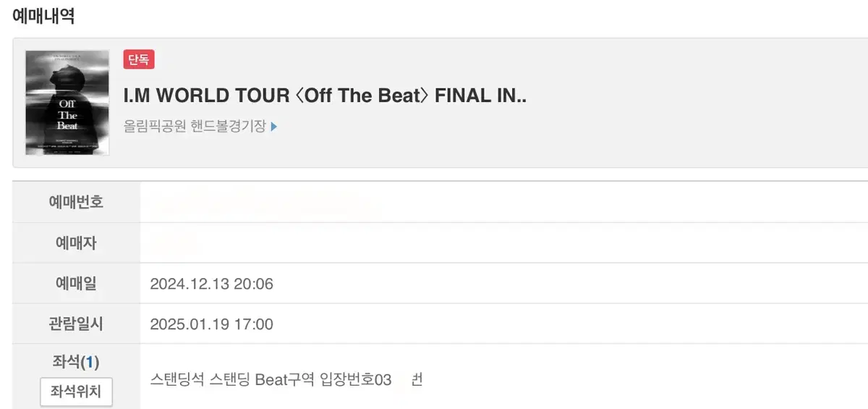Click the 예매자 row label
868x409 pixels.
[x=76, y=243]
